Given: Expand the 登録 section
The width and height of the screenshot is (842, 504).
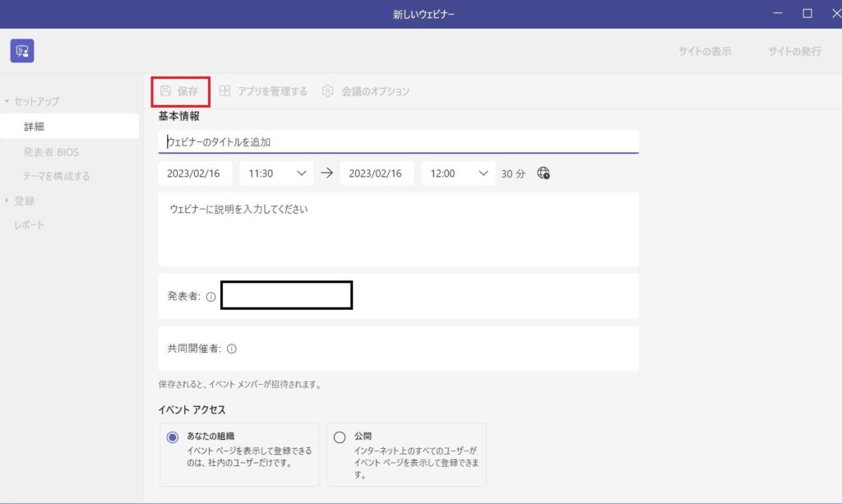Looking at the screenshot, I should [x=7, y=201].
